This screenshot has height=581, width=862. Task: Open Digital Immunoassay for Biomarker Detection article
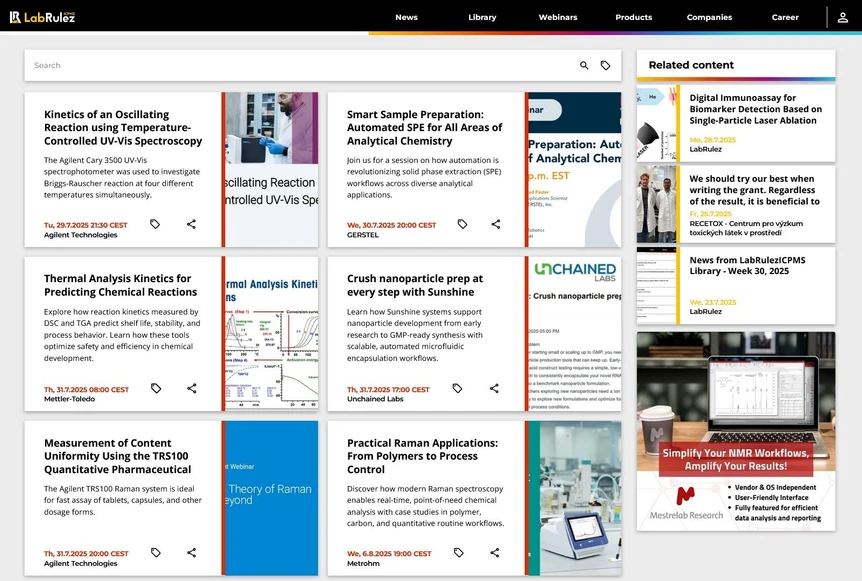(x=755, y=109)
